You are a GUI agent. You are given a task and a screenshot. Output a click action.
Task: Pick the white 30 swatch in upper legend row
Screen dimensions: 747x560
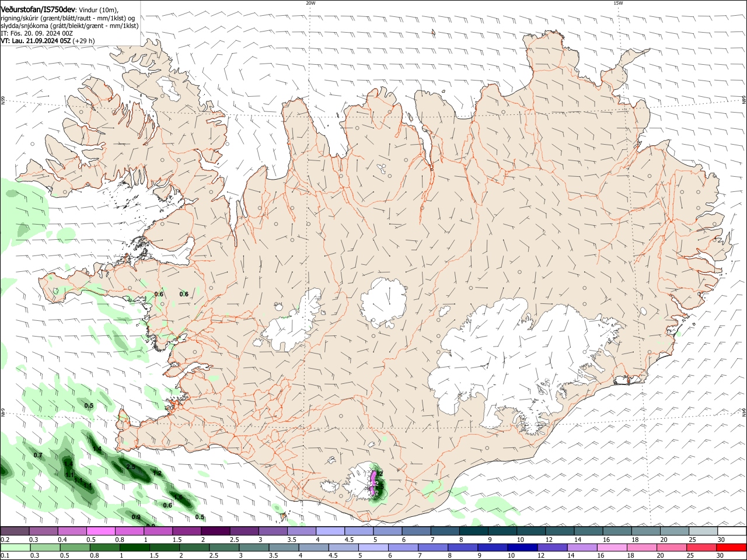click(x=732, y=531)
